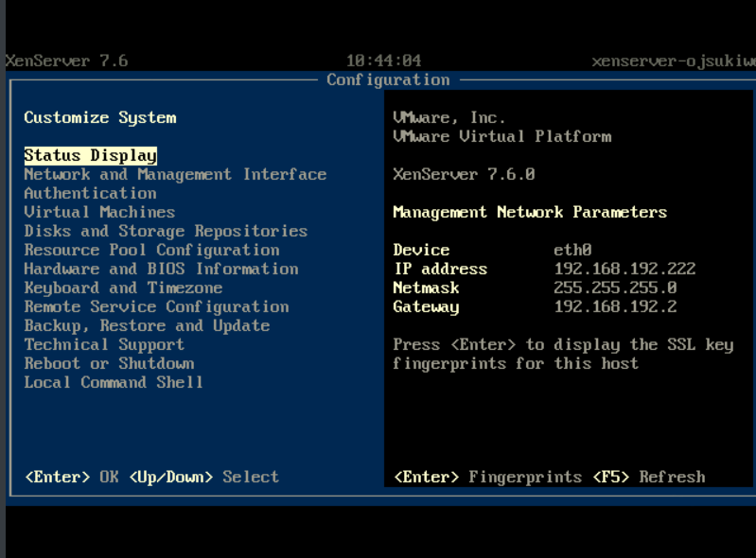
Task: Open Backup, Restore and Update
Action: [147, 325]
